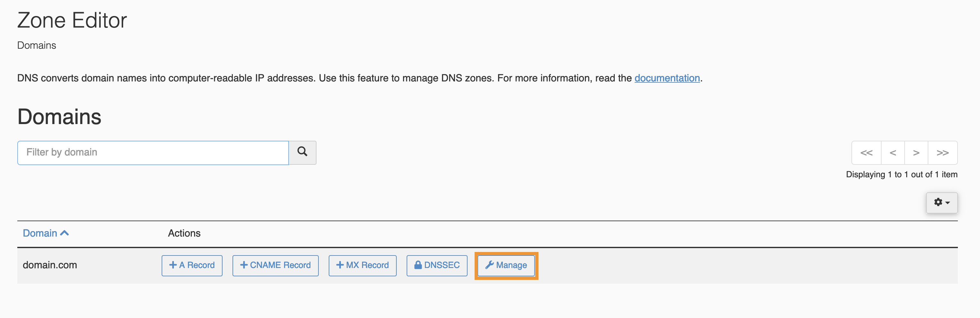Click plus icon on MX Record button
Image resolution: width=980 pixels, height=318 pixels.
tap(340, 265)
